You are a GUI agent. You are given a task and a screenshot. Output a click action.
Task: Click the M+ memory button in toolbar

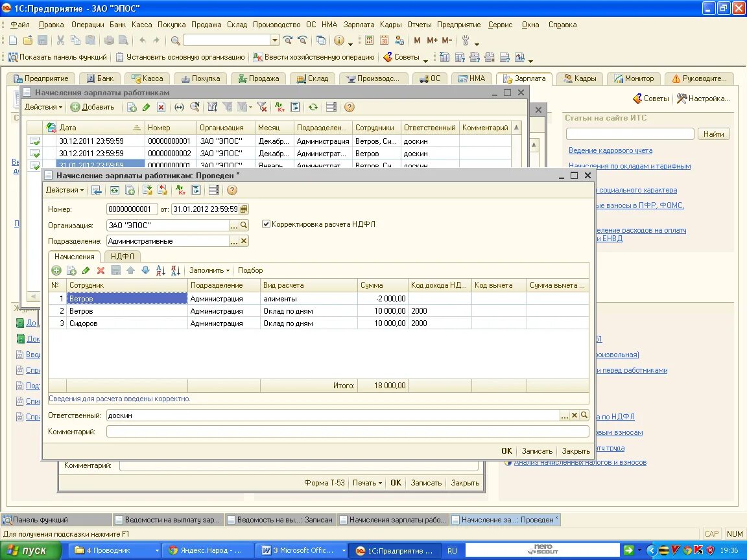pyautogui.click(x=432, y=40)
